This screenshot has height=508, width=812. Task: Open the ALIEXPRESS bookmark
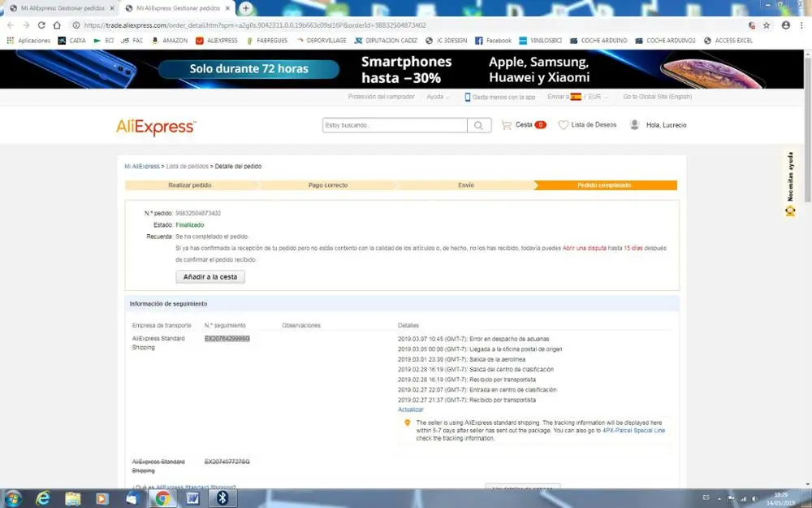(217, 41)
